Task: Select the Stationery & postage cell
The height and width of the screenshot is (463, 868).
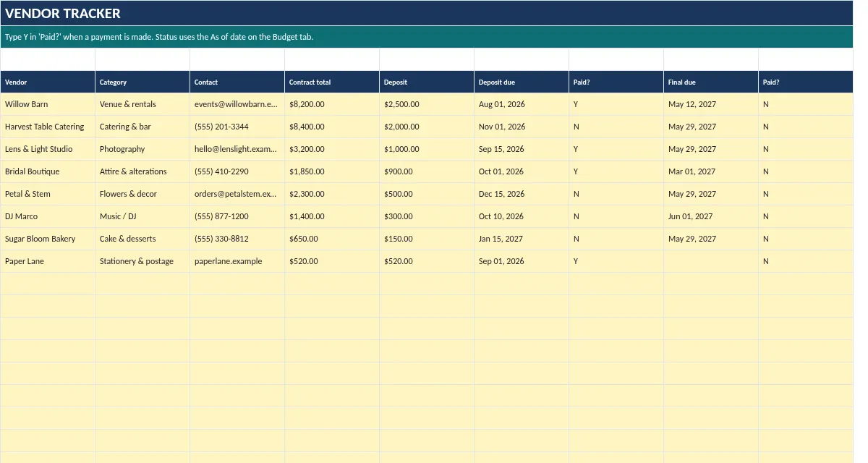Action: click(x=142, y=261)
